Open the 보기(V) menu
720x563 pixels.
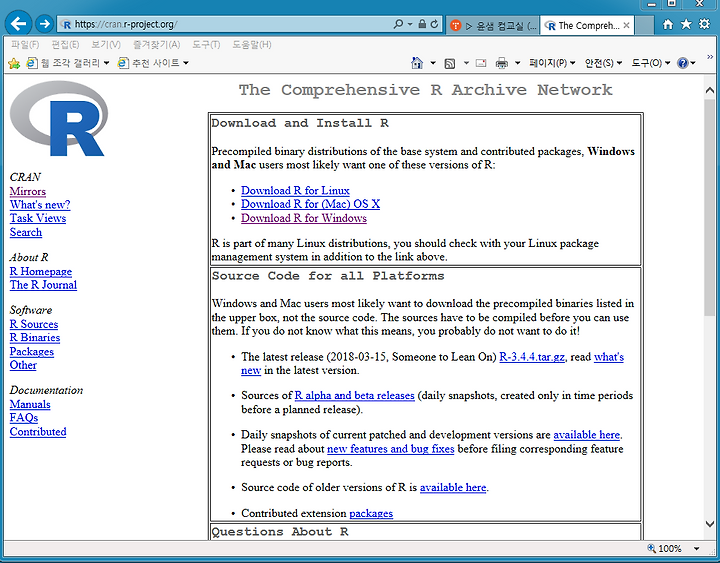pyautogui.click(x=106, y=45)
